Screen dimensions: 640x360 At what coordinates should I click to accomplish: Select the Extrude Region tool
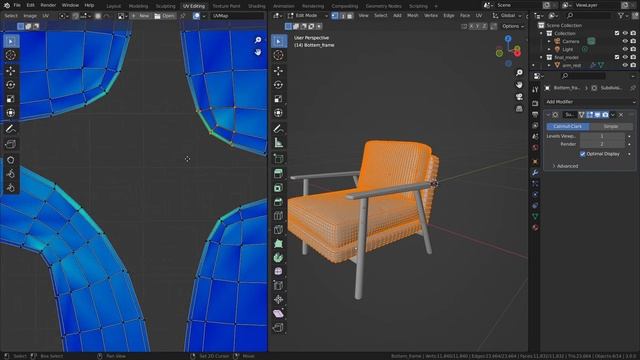(x=278, y=173)
